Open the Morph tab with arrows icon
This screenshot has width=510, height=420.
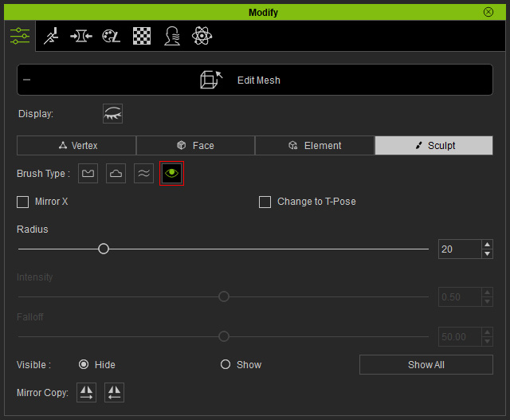pos(81,36)
